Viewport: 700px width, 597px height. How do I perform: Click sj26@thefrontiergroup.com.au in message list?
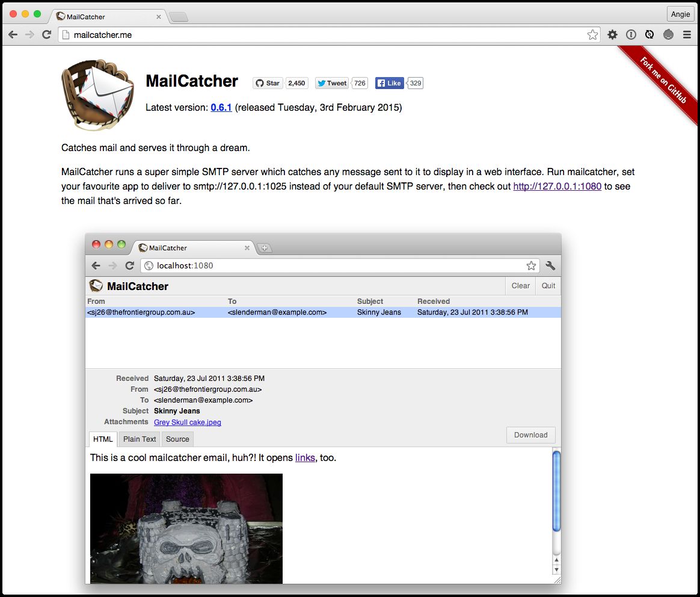pyautogui.click(x=141, y=312)
